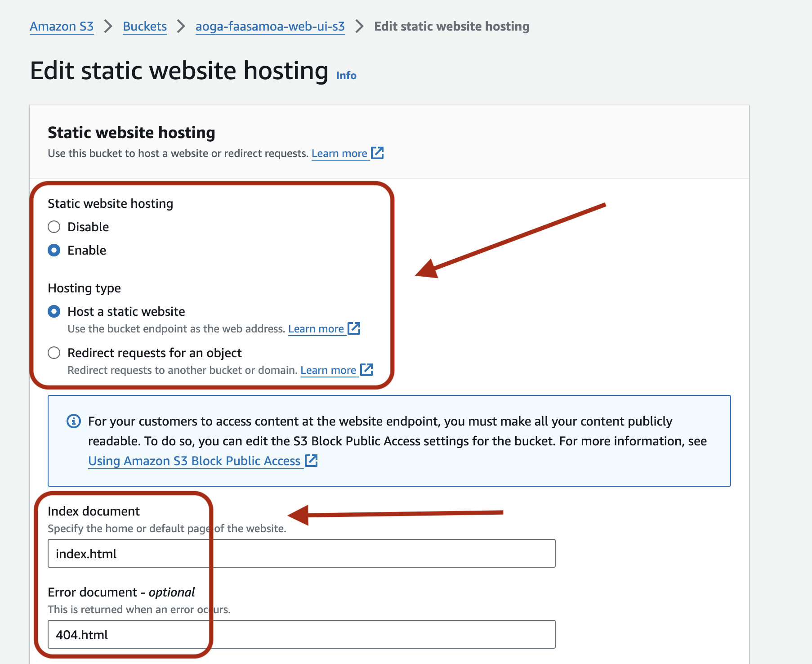
Task: Click the Error document input field
Action: click(301, 634)
